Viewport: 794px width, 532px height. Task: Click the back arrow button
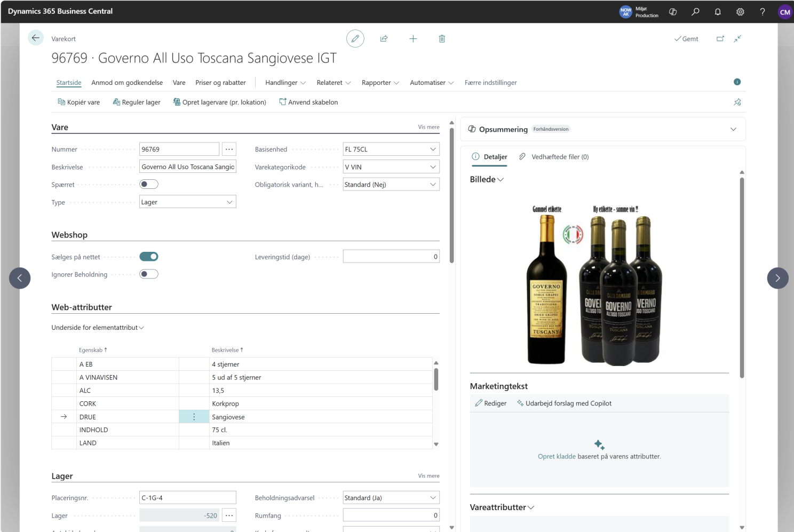click(35, 38)
